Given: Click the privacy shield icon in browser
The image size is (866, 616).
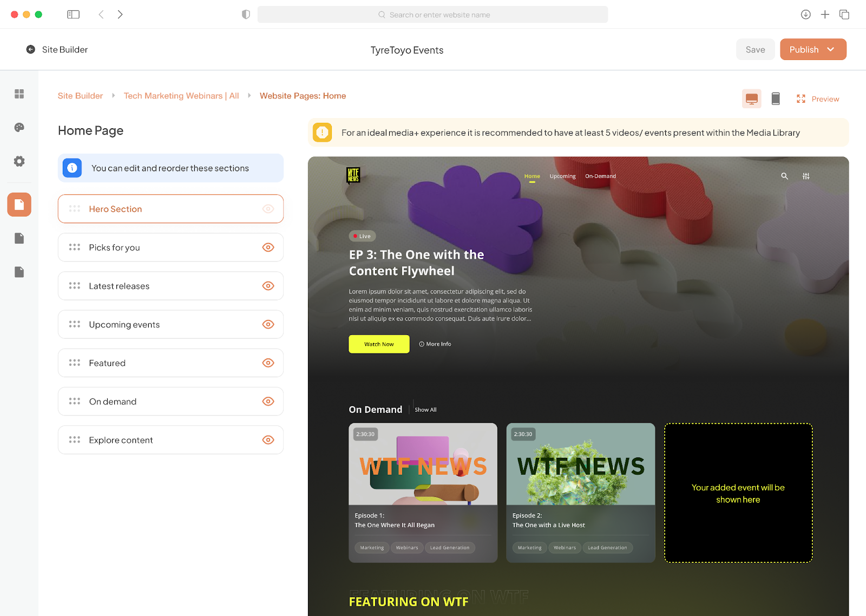Looking at the screenshot, I should coord(246,15).
